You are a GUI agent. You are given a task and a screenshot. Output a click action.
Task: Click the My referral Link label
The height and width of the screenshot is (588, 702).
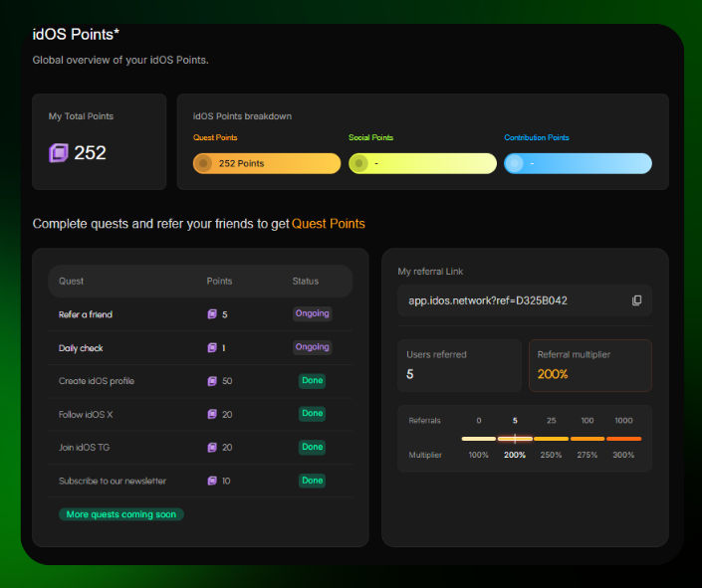(430, 272)
